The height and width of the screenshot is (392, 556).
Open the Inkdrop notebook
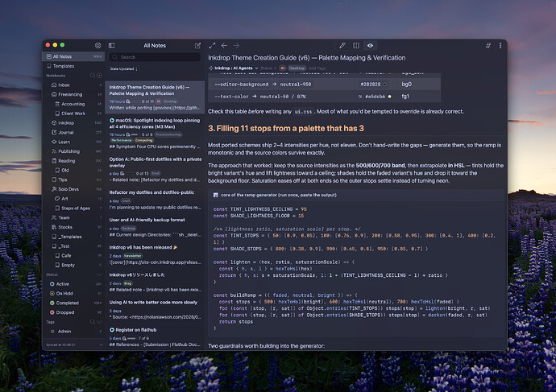click(x=73, y=123)
